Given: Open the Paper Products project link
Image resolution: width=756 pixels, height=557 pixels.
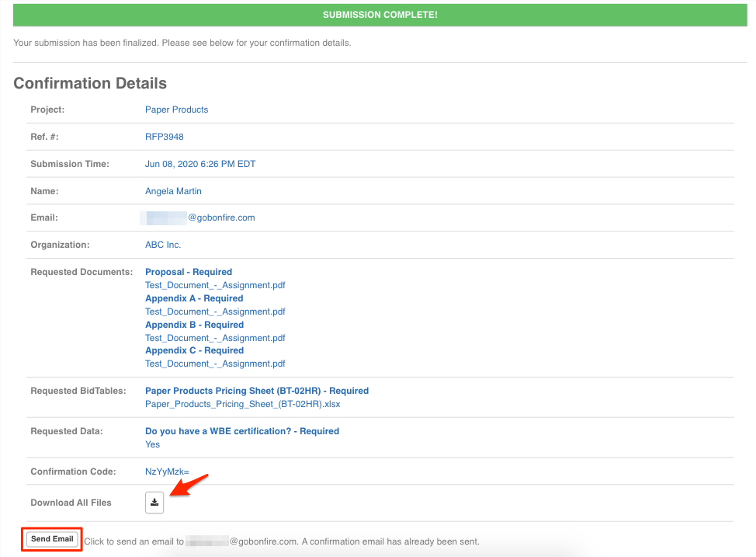Looking at the screenshot, I should pyautogui.click(x=176, y=110).
